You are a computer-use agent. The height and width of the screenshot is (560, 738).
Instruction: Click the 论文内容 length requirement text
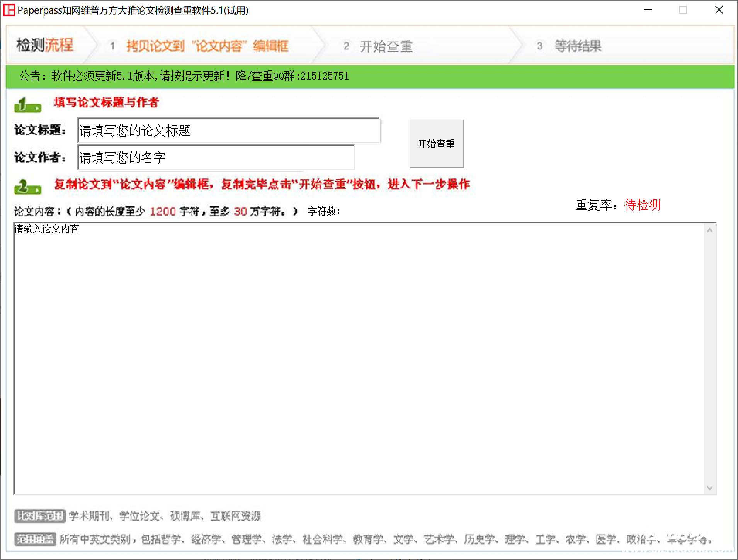(x=156, y=211)
